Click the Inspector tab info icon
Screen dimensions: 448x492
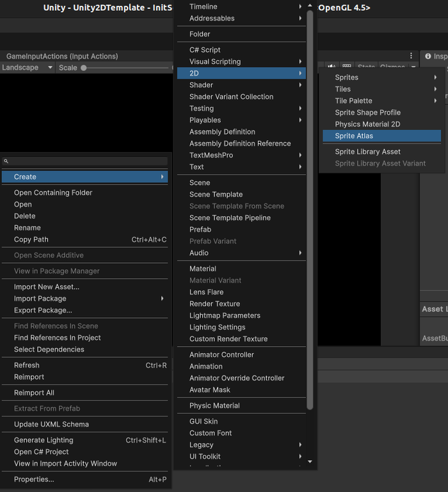pyautogui.click(x=428, y=56)
